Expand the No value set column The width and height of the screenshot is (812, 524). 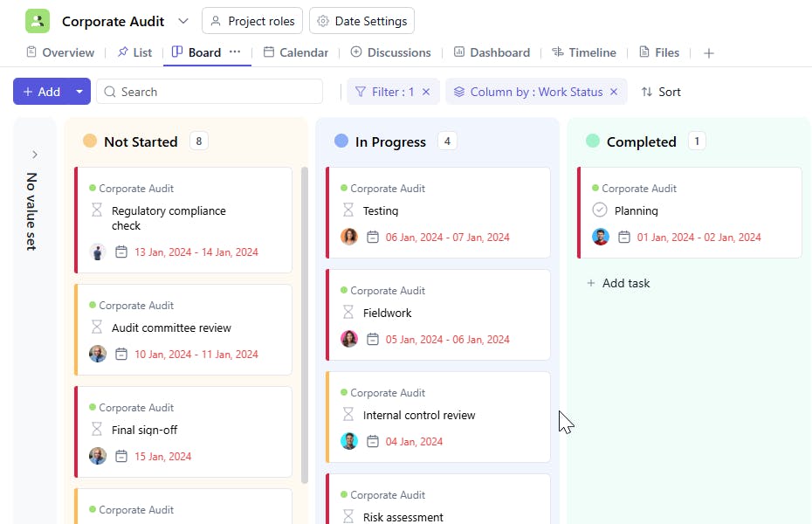(35, 155)
